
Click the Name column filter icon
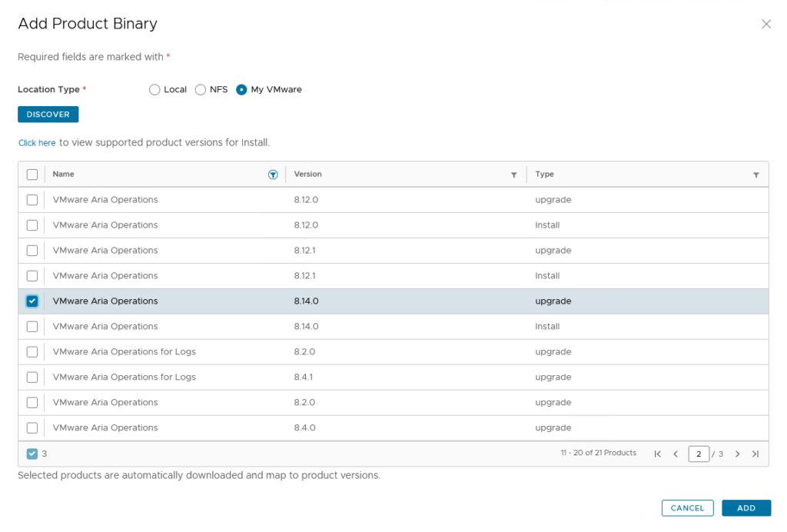tap(273, 175)
